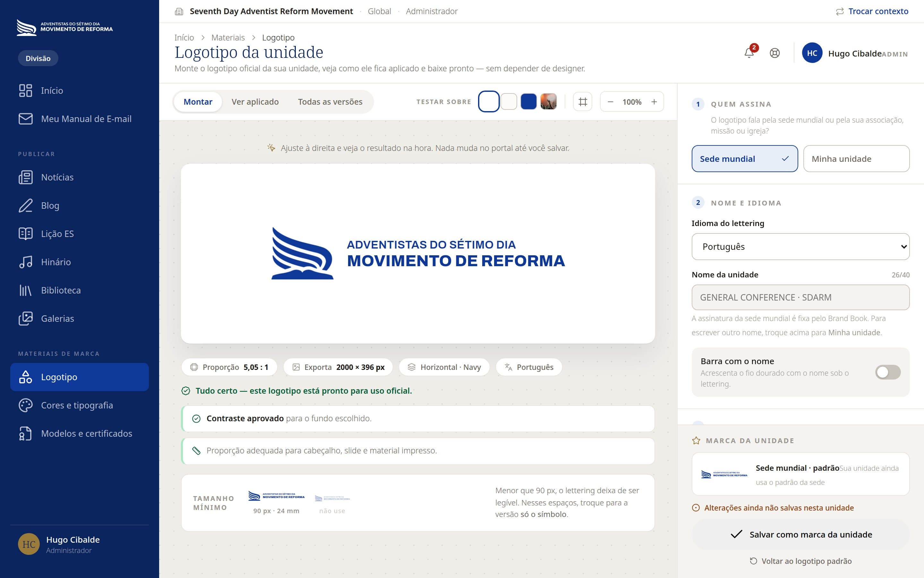Click the sidebar brand logo
Viewport: 924px width, 578px height.
[65, 27]
